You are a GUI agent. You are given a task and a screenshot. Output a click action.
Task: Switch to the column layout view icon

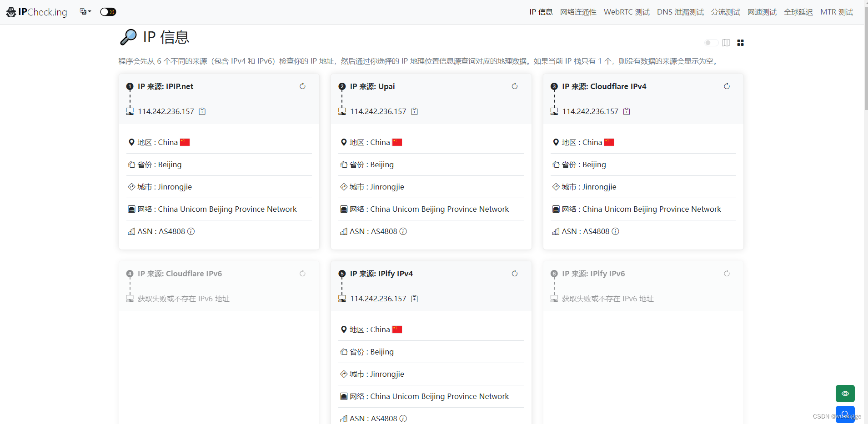coord(726,43)
